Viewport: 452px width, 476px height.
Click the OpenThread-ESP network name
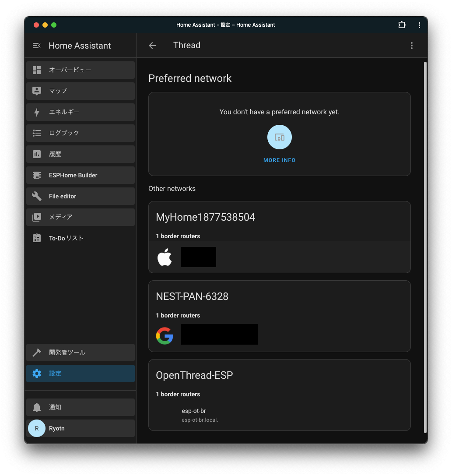pyautogui.click(x=194, y=376)
